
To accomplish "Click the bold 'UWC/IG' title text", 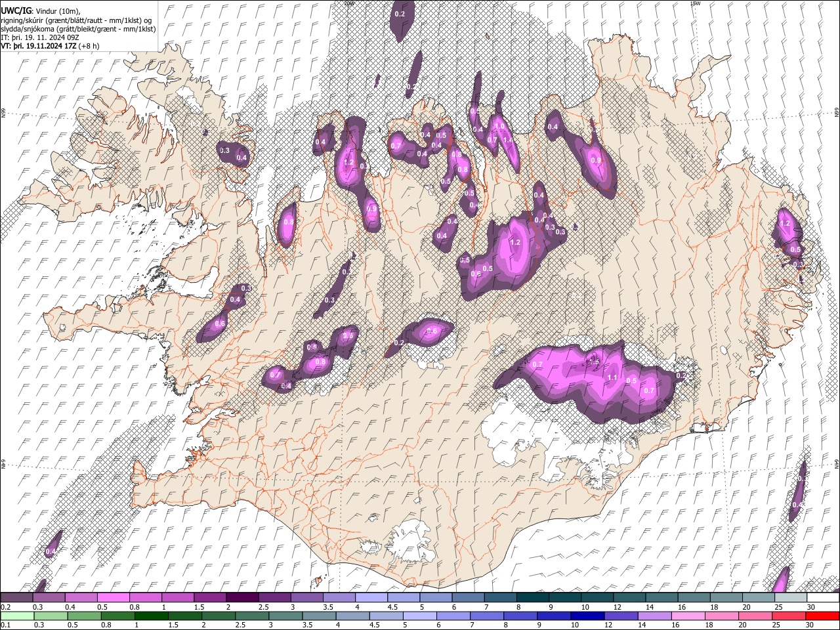I will point(16,11).
